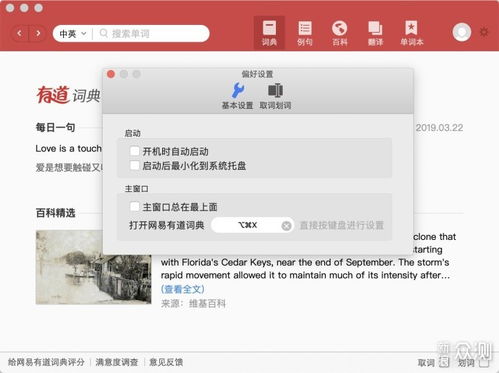Click the 打开网易有道词典 label
The image size is (499, 373).
(x=167, y=225)
